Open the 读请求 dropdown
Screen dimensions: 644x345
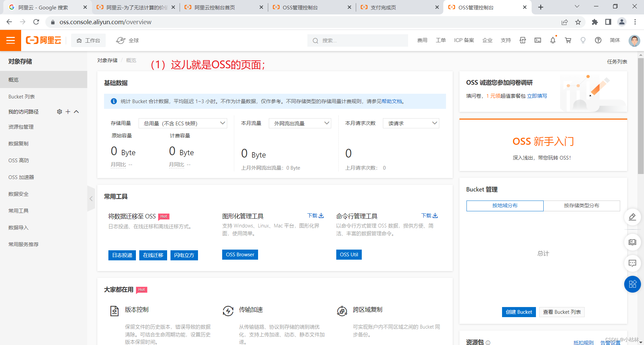411,123
